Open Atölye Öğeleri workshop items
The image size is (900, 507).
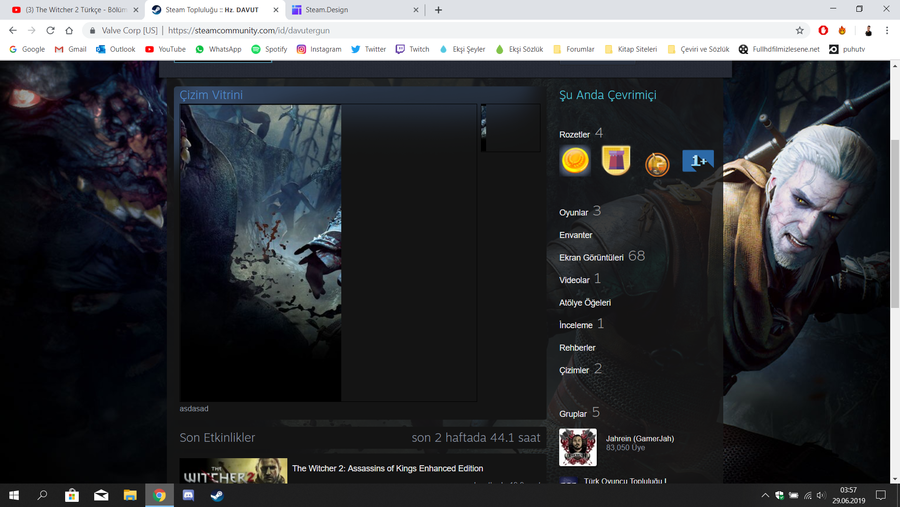coord(585,303)
